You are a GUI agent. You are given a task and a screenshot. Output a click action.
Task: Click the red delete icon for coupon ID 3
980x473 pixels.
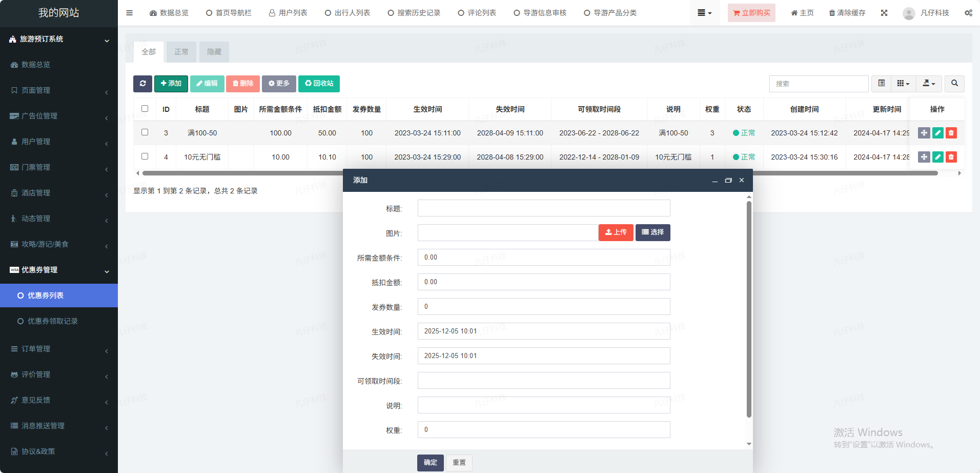point(951,133)
